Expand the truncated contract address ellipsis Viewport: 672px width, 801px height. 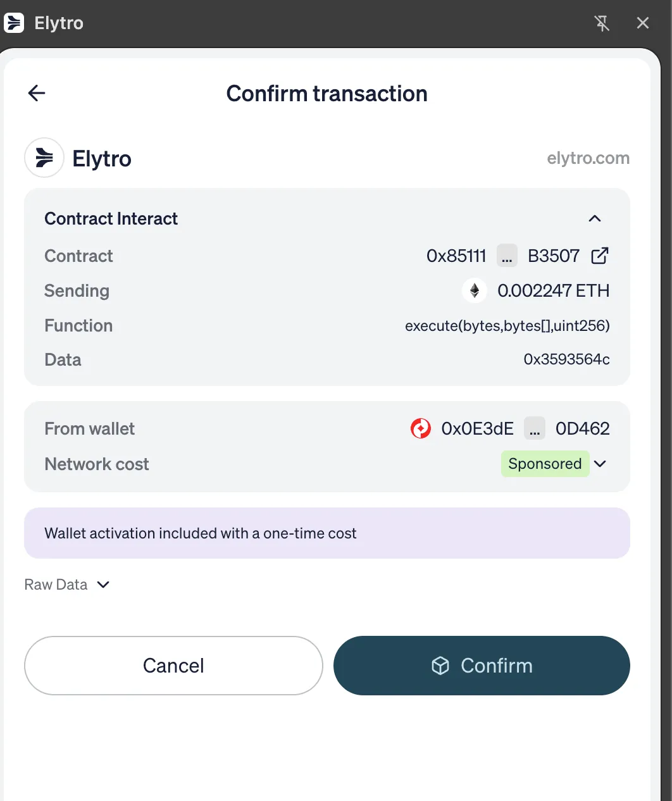click(x=507, y=256)
